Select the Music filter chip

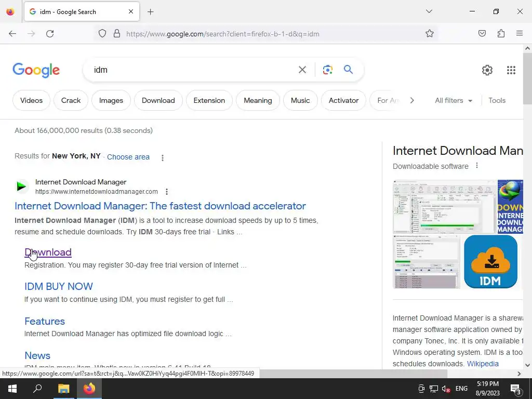click(300, 100)
